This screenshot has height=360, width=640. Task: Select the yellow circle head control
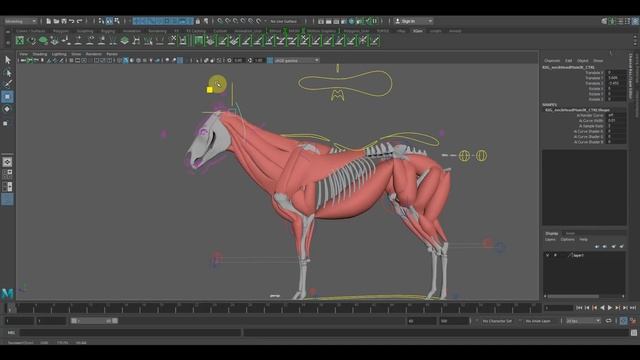click(x=217, y=84)
